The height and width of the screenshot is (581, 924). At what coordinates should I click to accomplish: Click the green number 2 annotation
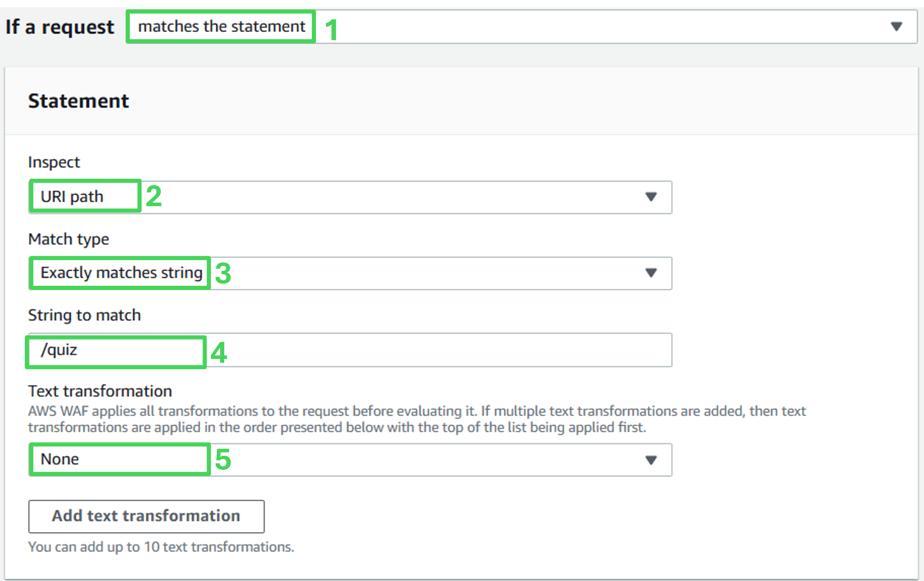(x=154, y=196)
